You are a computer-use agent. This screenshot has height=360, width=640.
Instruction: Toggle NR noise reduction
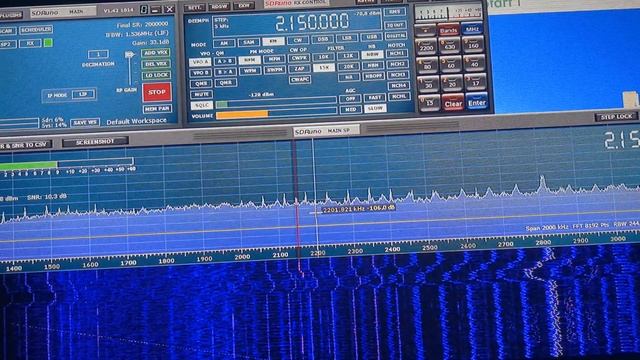(x=349, y=77)
